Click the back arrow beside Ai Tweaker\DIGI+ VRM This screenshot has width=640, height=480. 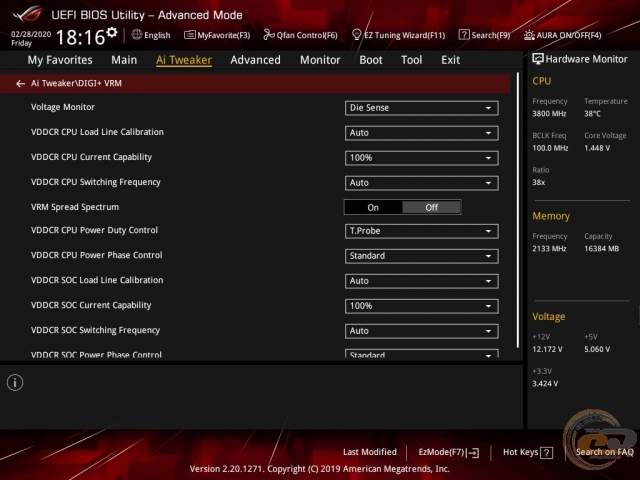coord(20,84)
